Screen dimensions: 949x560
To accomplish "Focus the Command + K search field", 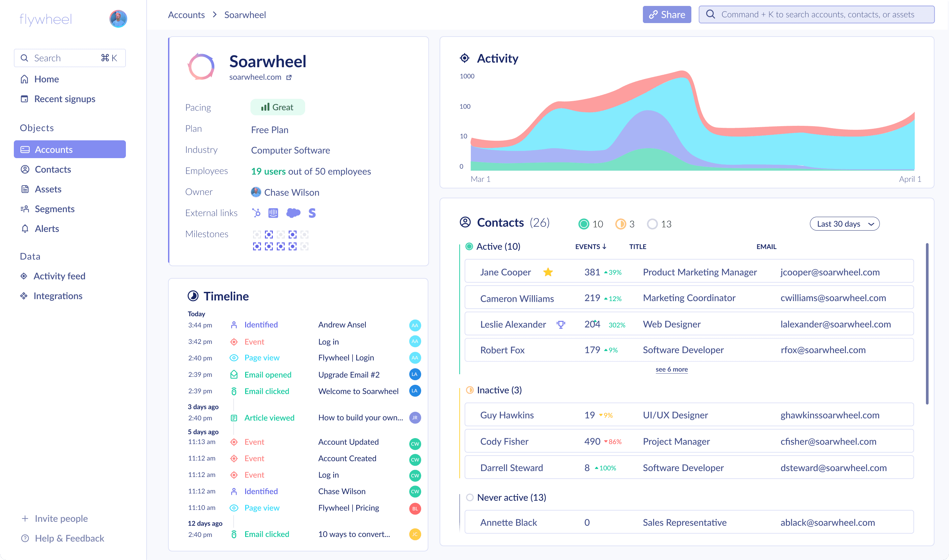I will point(817,15).
